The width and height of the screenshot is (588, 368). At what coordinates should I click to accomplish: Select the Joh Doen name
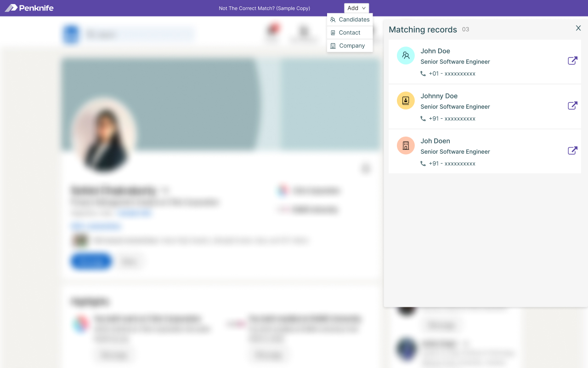(435, 141)
